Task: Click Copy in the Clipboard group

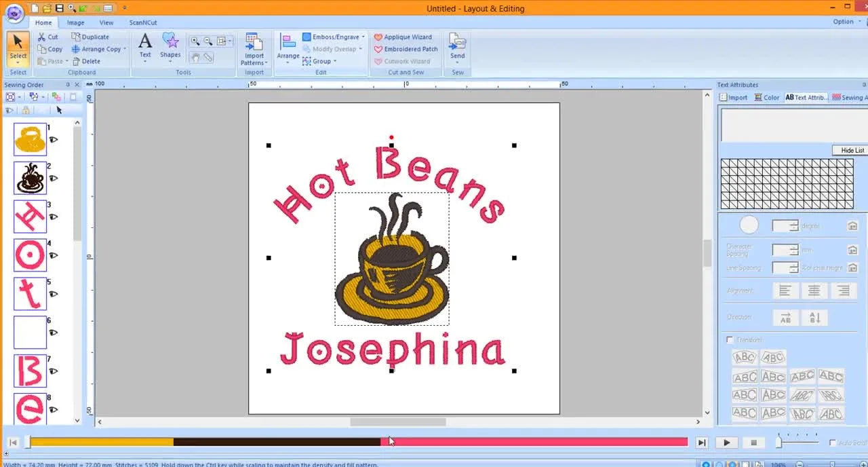Action: tap(50, 49)
